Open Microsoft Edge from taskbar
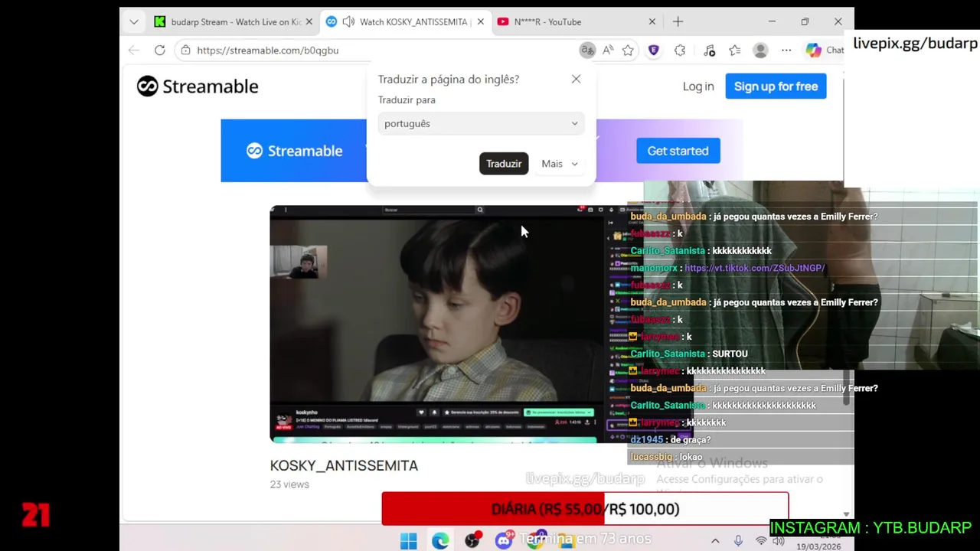Screen dimensions: 980x551 [440, 541]
